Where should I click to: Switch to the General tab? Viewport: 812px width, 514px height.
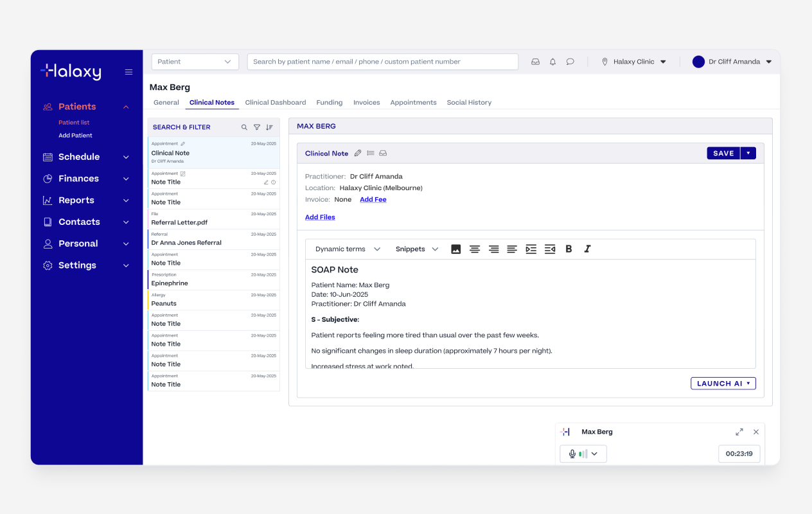pyautogui.click(x=166, y=102)
